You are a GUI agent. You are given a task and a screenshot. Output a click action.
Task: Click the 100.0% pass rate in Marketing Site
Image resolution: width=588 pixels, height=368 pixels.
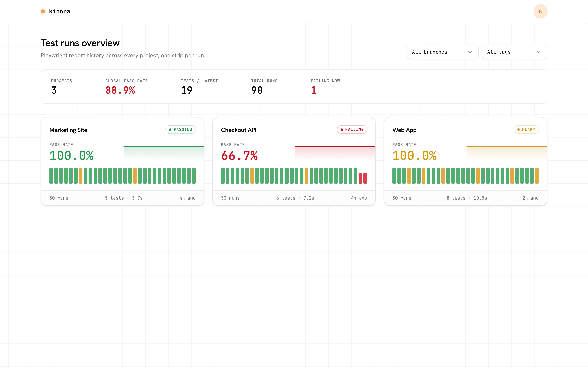[x=71, y=156]
